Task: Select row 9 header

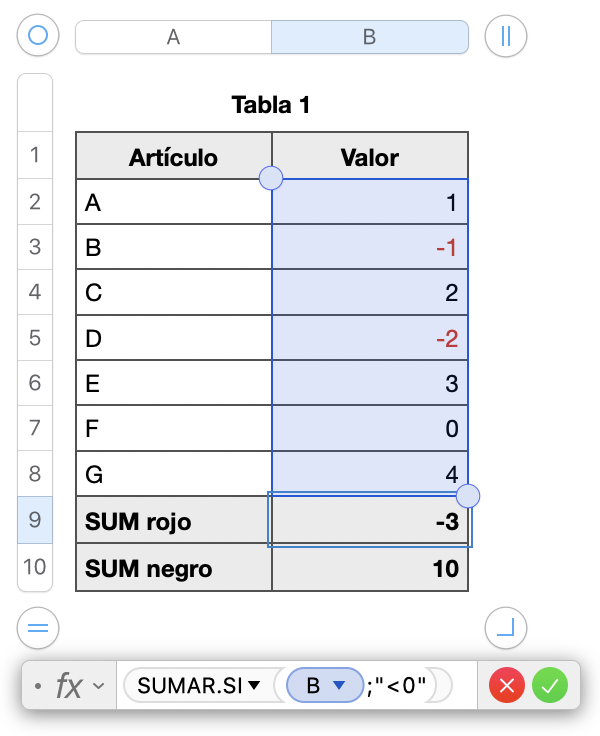Action: click(35, 520)
